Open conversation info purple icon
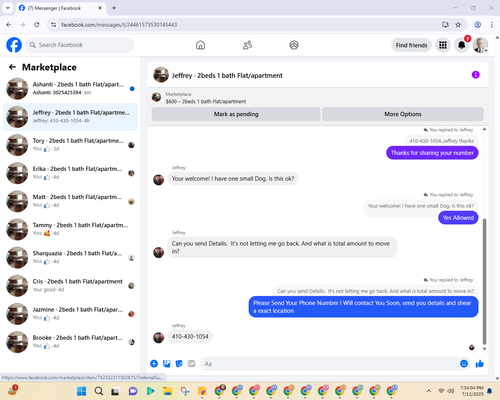Image resolution: width=500 pixels, height=400 pixels. pos(475,75)
